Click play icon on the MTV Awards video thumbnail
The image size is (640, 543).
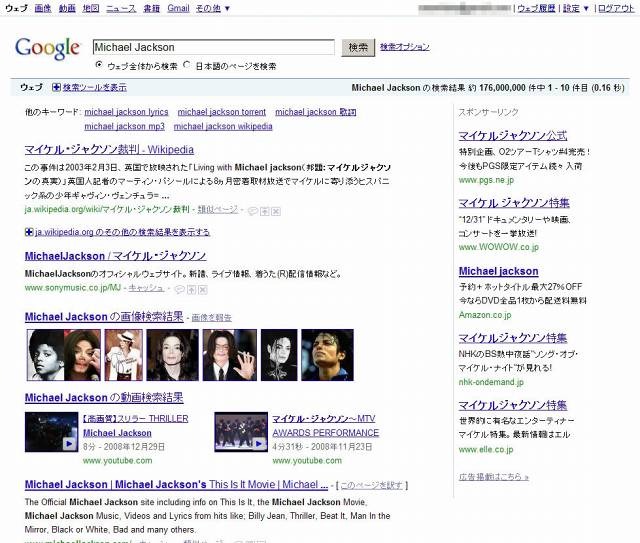coord(258,443)
